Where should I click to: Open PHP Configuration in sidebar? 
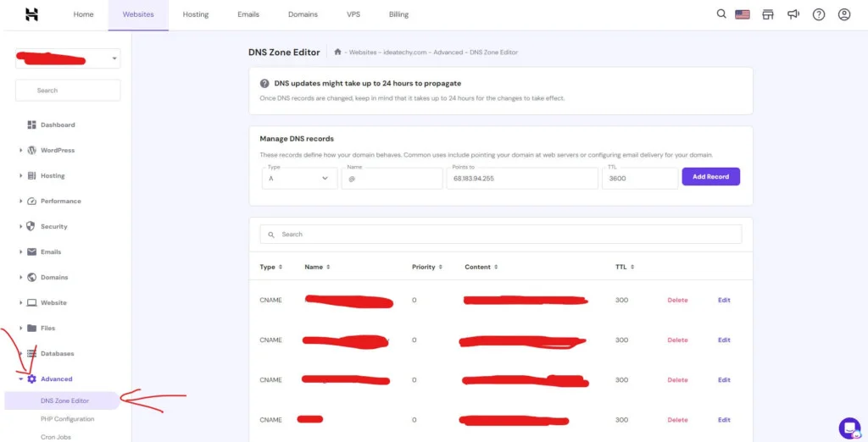coord(68,419)
